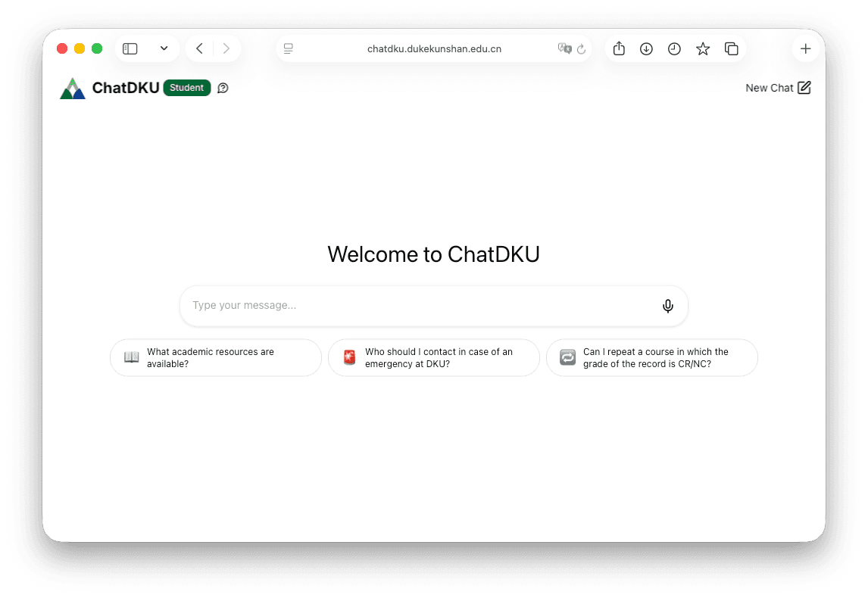Choose the academic resources suggestion
The height and width of the screenshot is (598, 868).
coord(215,357)
